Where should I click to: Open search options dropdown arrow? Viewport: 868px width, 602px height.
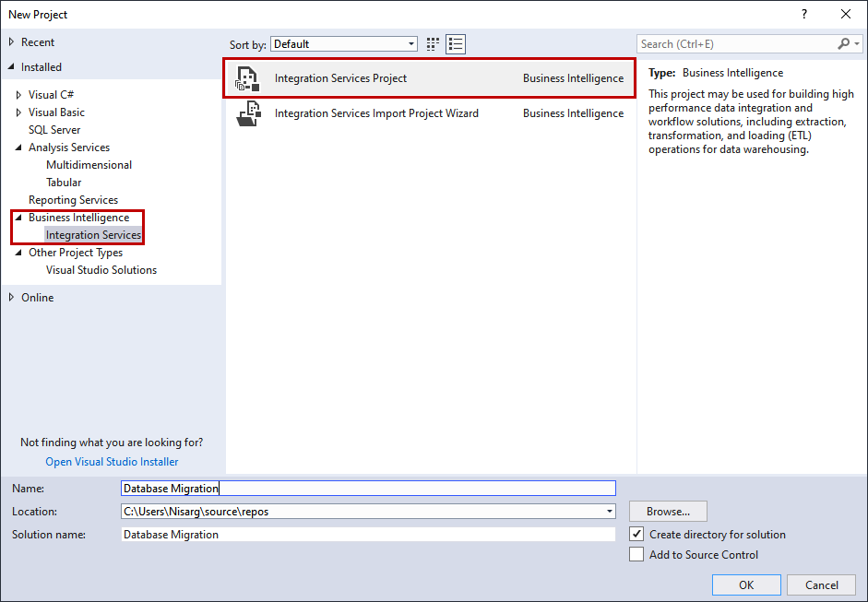857,43
